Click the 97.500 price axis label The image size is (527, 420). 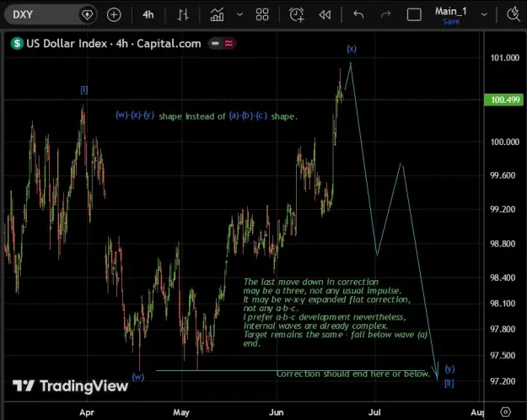coord(503,355)
